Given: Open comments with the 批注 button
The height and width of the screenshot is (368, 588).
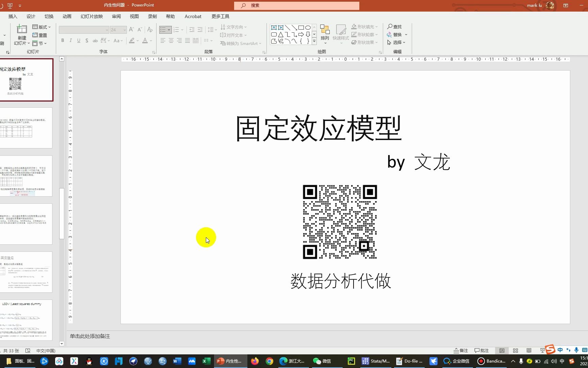Looking at the screenshot, I should pyautogui.click(x=481, y=350).
